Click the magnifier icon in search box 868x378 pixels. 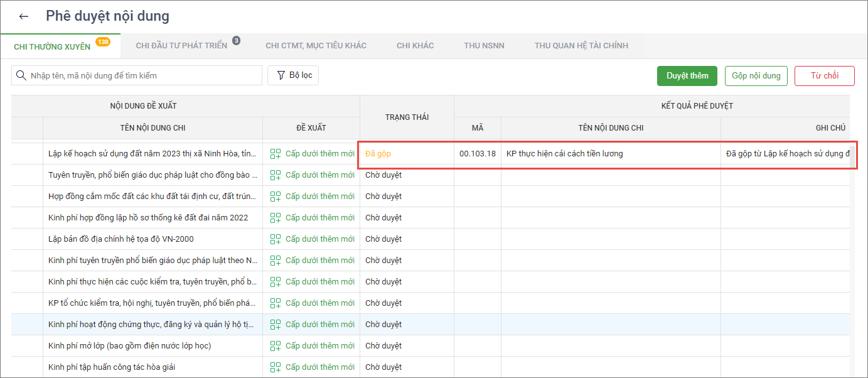pos(21,75)
